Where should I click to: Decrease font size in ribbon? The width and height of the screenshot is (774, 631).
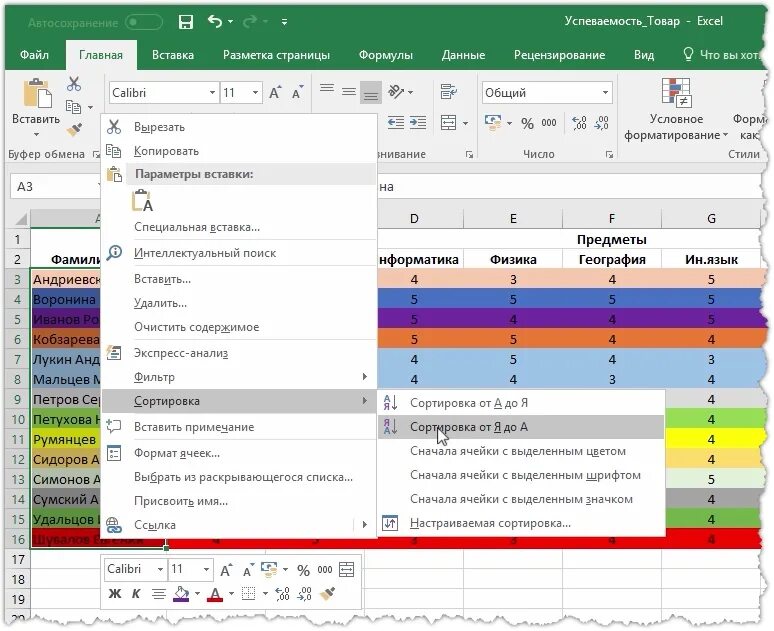coord(297,92)
